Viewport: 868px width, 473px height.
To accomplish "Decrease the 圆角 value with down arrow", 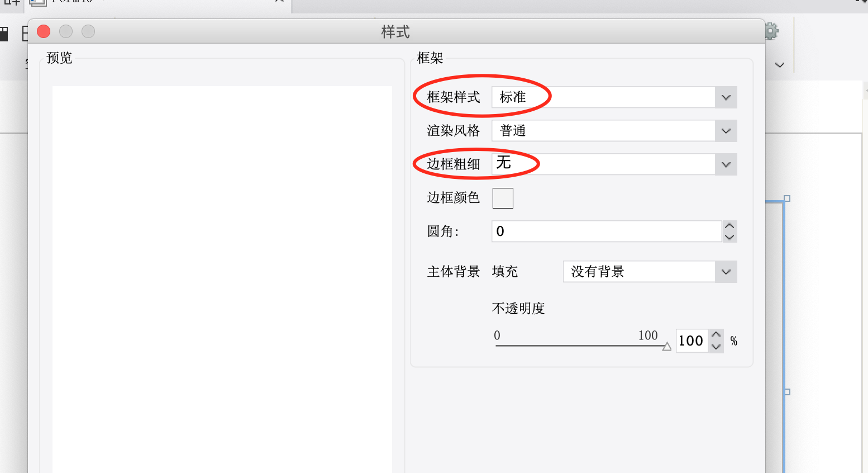I will coord(729,237).
